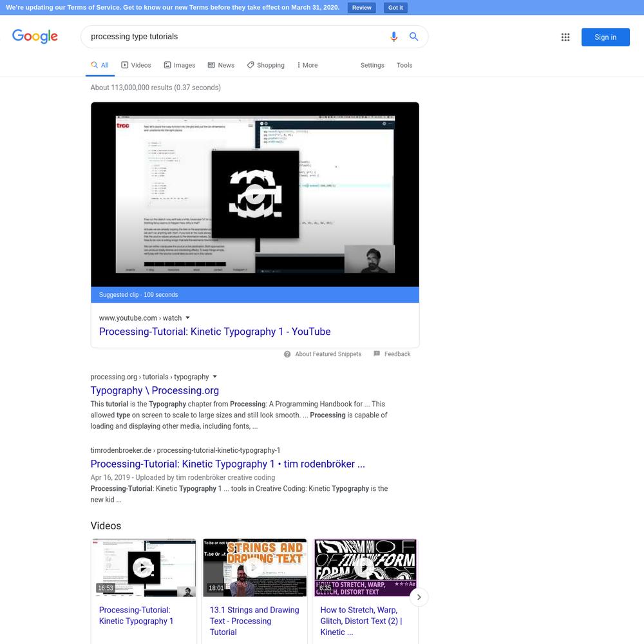Open video title Processing-Tutorial: Kinetic Typography 1
Image resolution: width=644 pixels, height=644 pixels.
(136, 615)
